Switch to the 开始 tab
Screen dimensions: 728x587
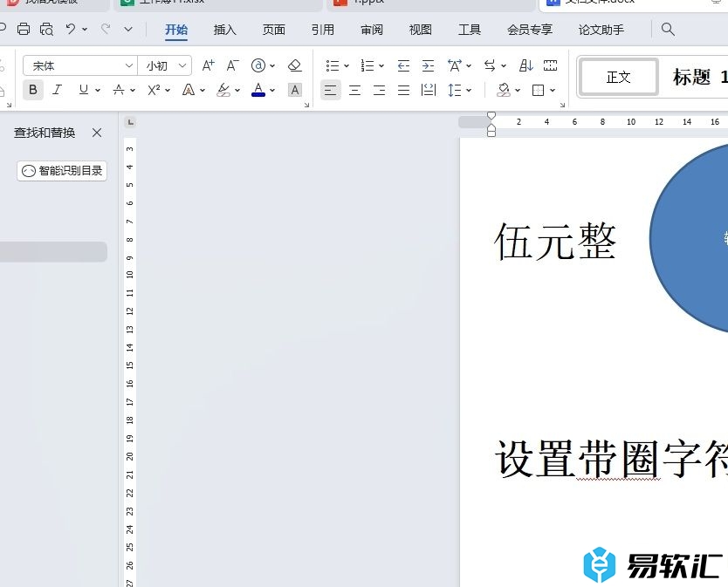(x=176, y=30)
